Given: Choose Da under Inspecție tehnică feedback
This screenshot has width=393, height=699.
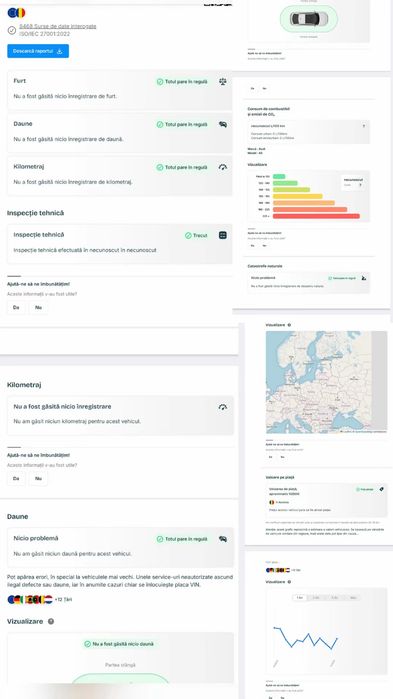Looking at the screenshot, I should tap(16, 307).
